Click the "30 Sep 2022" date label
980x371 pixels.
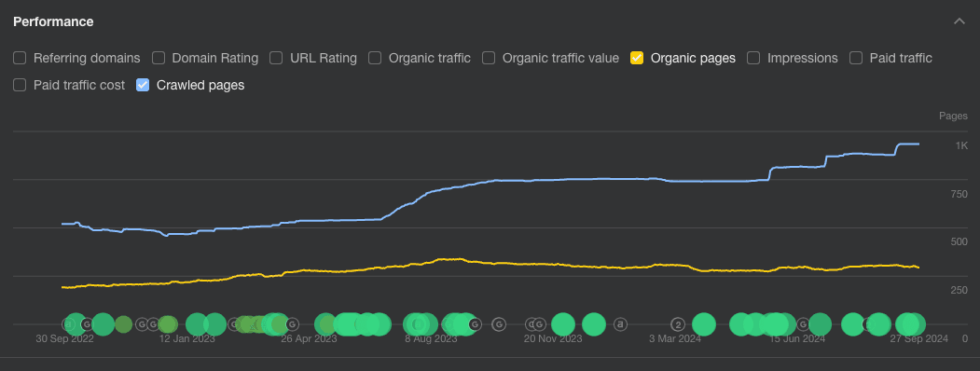[65, 339]
